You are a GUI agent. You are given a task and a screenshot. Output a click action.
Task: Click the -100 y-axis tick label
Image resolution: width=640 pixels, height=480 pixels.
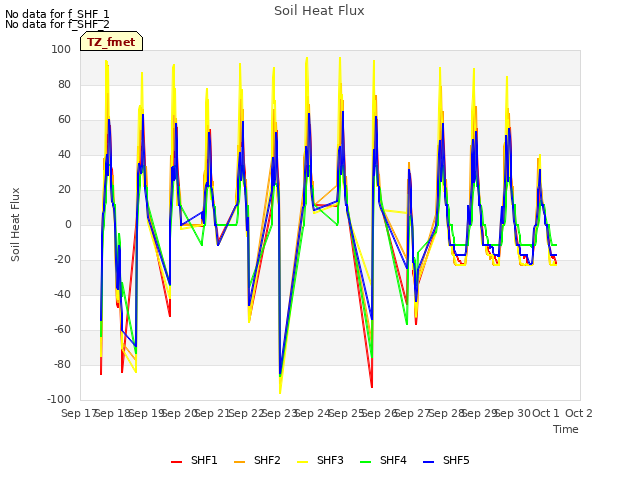pos(59,400)
